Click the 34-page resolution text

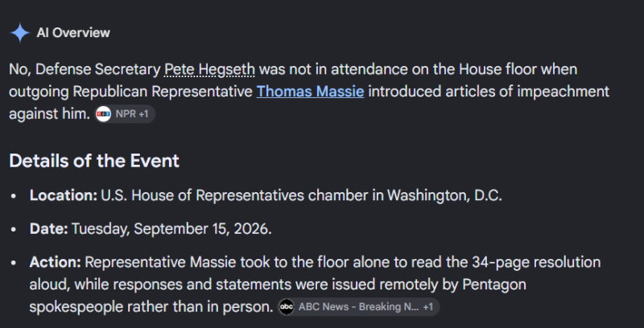(x=536, y=262)
